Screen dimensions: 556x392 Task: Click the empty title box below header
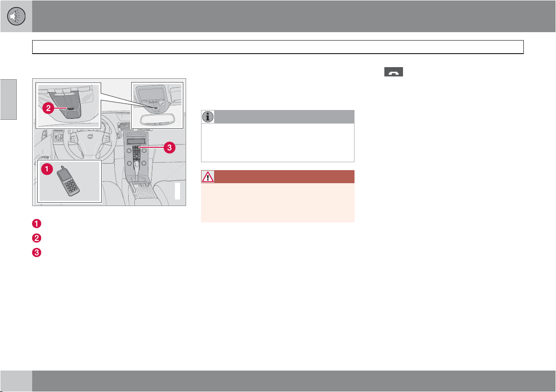[x=278, y=47]
